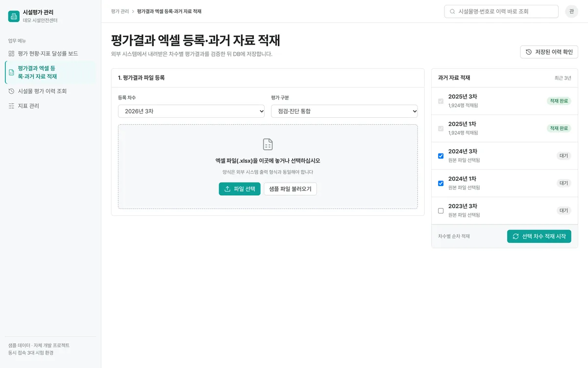Uncheck the 2024년 3차 checkbox
Image resolution: width=588 pixels, height=368 pixels.
pos(441,156)
